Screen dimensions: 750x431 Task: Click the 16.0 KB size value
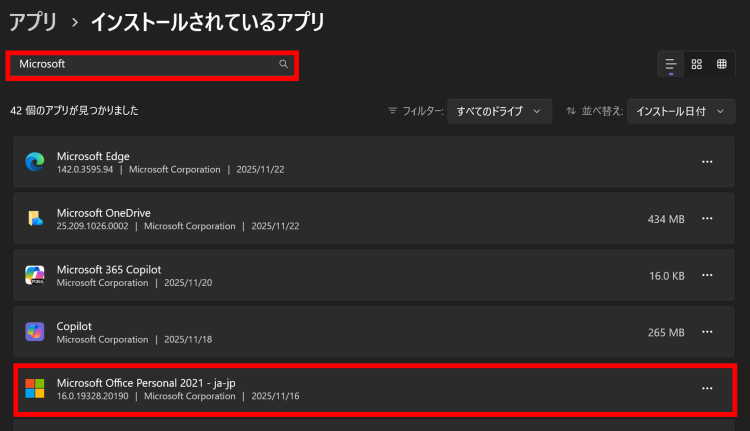click(x=667, y=276)
